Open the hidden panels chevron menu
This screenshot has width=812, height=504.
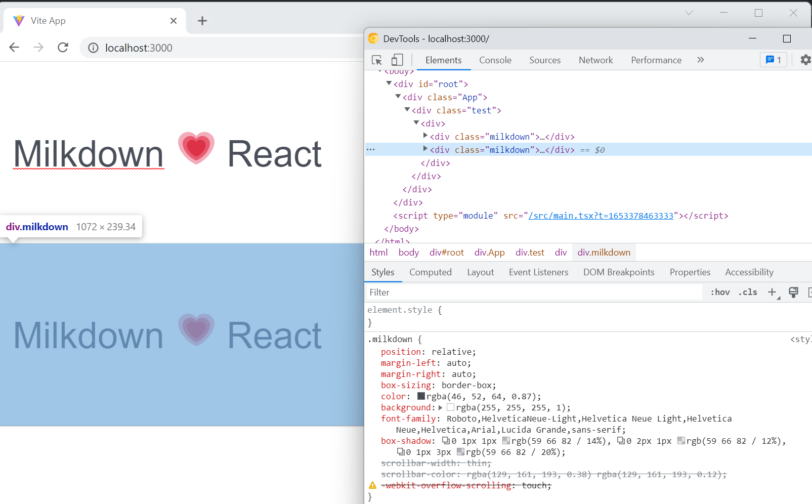click(x=700, y=60)
